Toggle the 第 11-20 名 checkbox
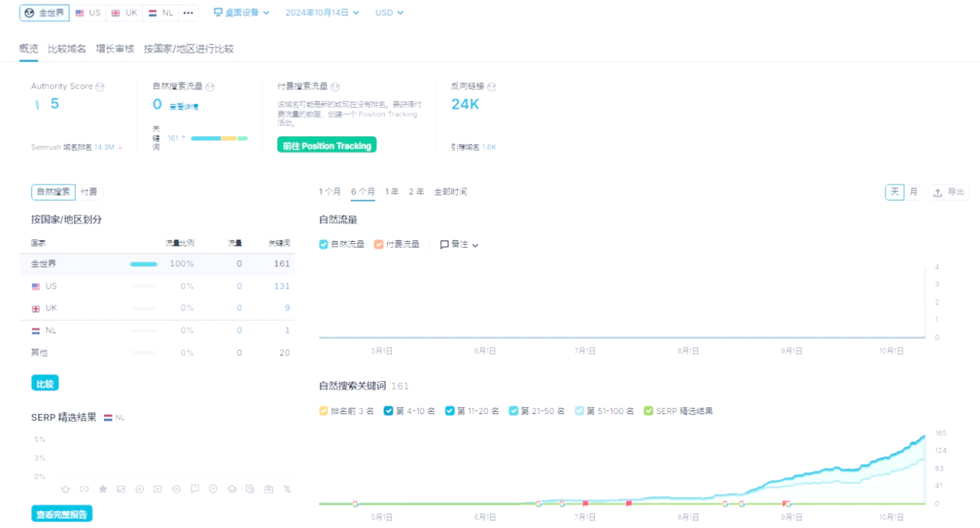This screenshot has width=980, height=528. [450, 411]
